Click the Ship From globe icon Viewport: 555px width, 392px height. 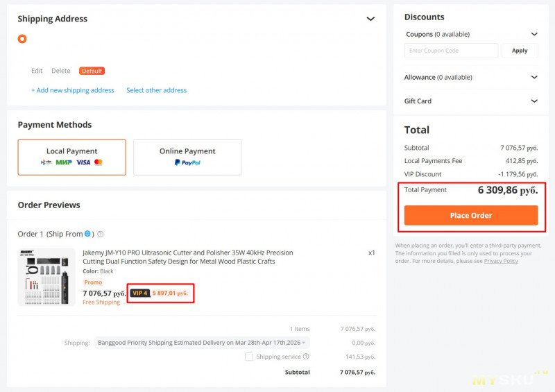[87, 234]
